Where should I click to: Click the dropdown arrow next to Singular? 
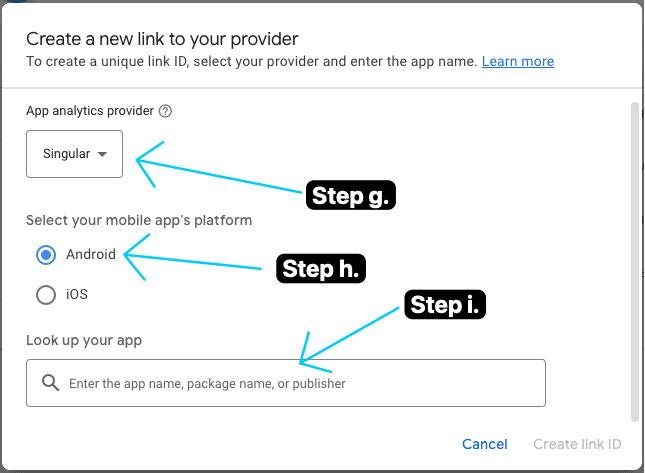102,154
